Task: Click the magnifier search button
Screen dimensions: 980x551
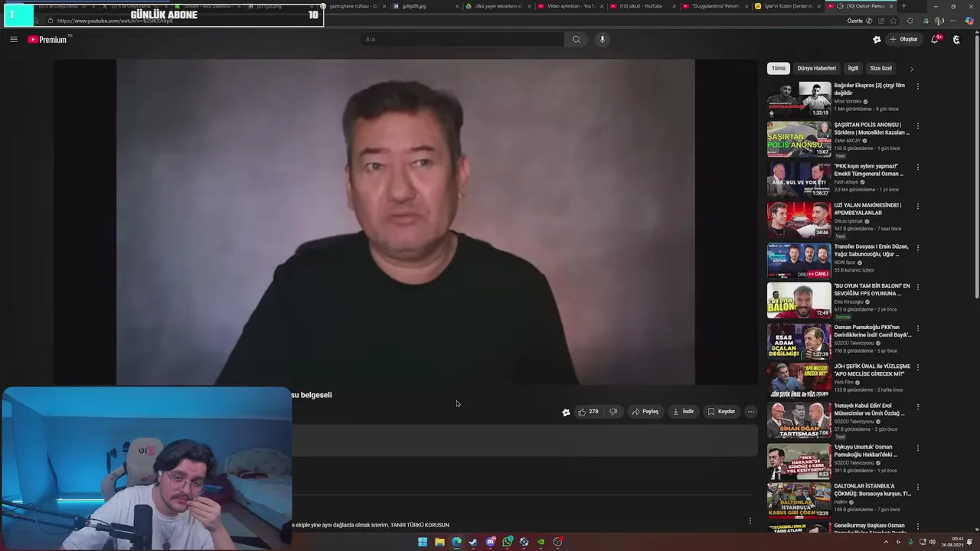Action: pyautogui.click(x=576, y=40)
